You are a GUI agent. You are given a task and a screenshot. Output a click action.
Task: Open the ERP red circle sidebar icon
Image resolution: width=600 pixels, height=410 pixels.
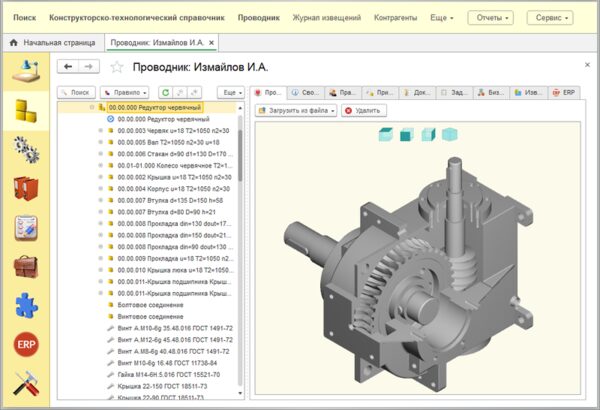point(26,344)
